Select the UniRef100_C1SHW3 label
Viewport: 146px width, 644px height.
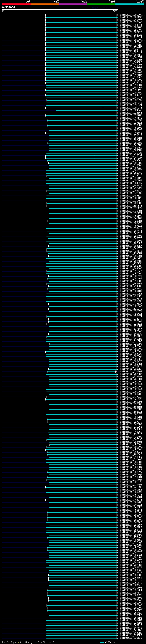(131, 281)
